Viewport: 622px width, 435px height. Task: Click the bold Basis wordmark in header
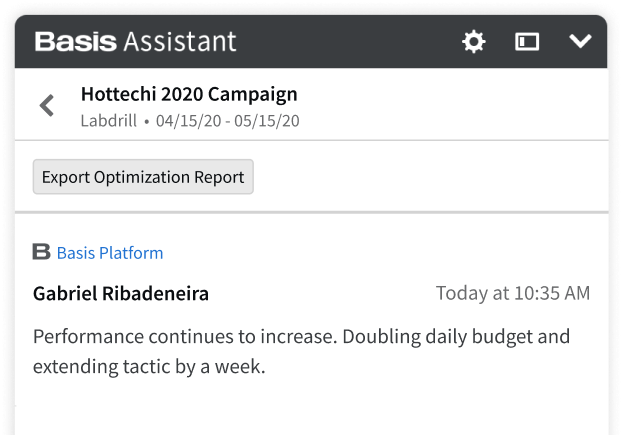click(x=75, y=42)
